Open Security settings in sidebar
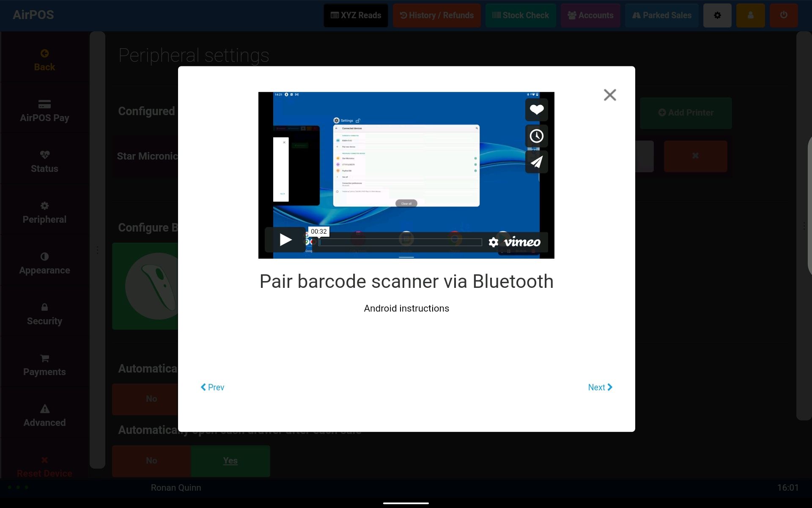Image resolution: width=812 pixels, height=508 pixels. point(44,314)
